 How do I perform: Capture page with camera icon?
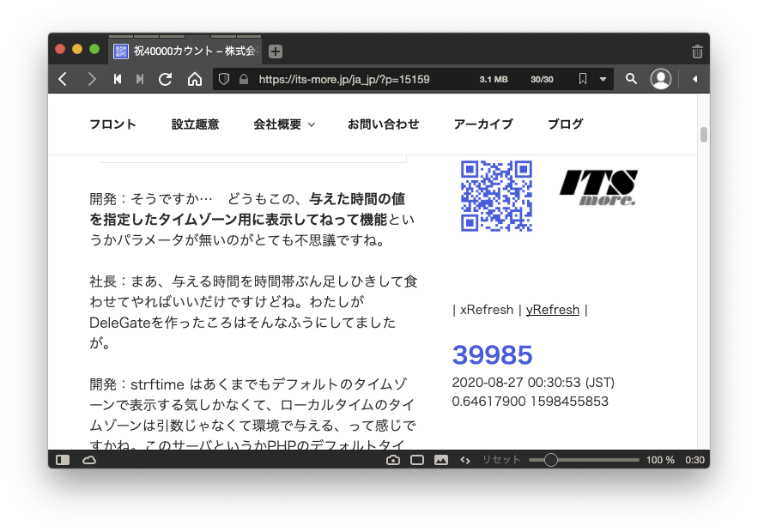[393, 460]
